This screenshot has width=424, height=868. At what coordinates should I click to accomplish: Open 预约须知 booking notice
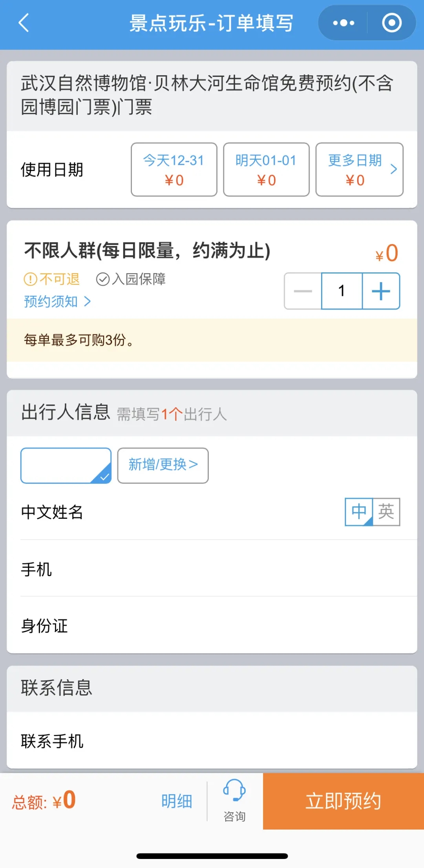(57, 301)
